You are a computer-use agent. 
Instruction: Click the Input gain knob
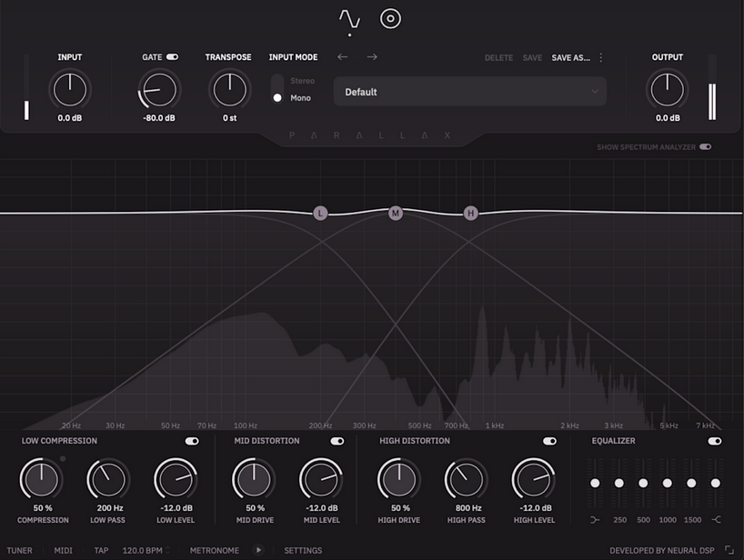click(70, 90)
